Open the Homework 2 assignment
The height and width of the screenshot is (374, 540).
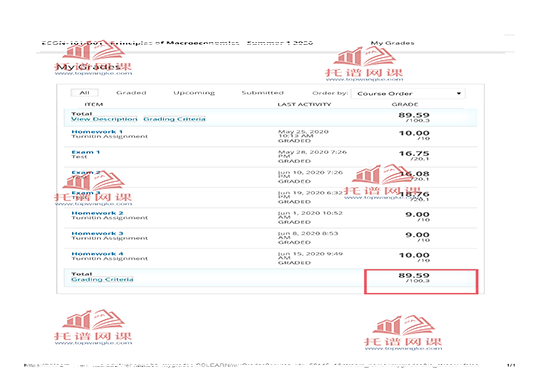[x=97, y=213]
